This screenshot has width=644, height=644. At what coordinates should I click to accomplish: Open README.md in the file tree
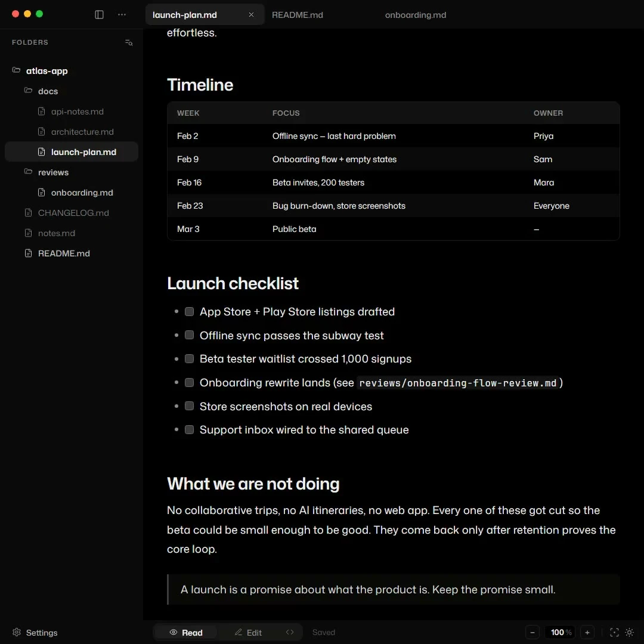pos(64,253)
